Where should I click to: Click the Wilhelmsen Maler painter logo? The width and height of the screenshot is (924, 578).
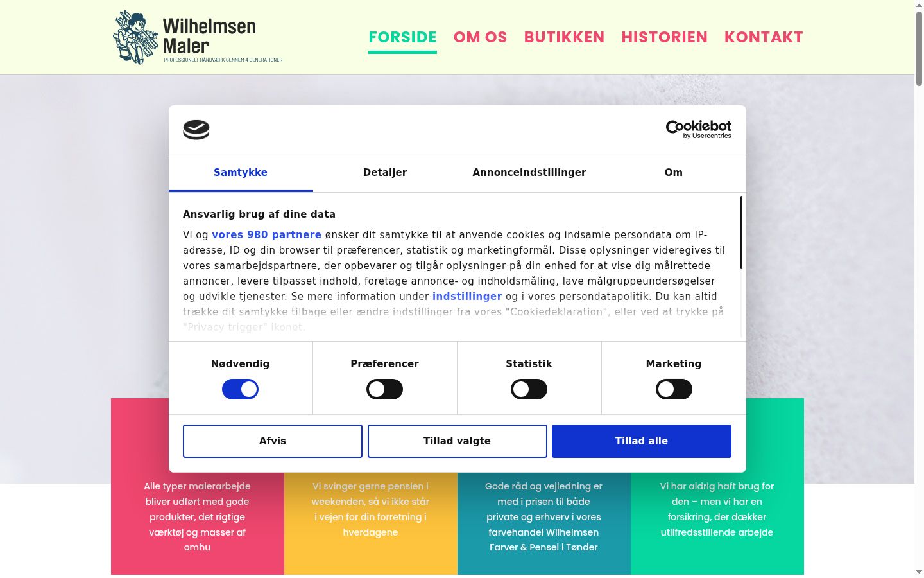point(198,37)
